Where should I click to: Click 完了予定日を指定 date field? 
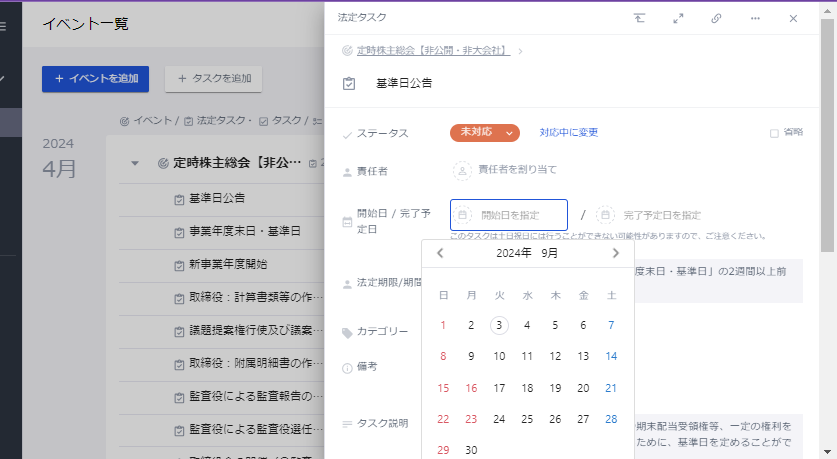tap(662, 215)
